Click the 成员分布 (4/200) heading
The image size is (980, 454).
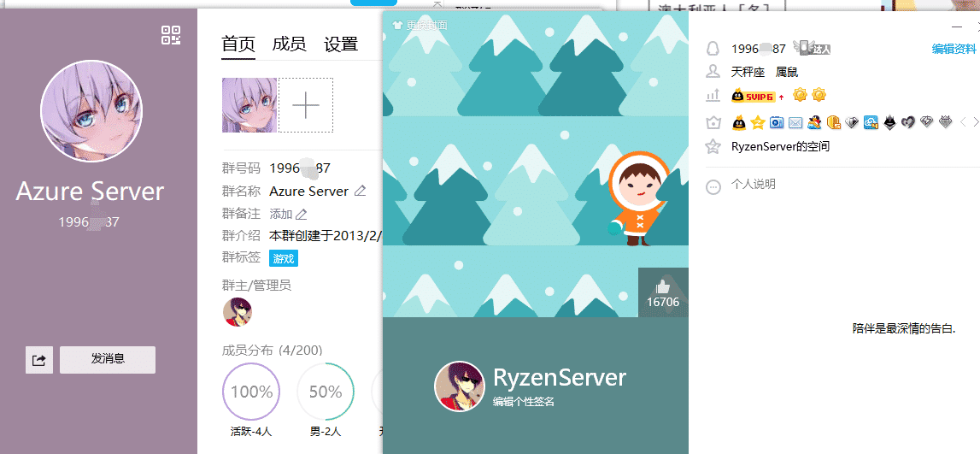pyautogui.click(x=272, y=351)
